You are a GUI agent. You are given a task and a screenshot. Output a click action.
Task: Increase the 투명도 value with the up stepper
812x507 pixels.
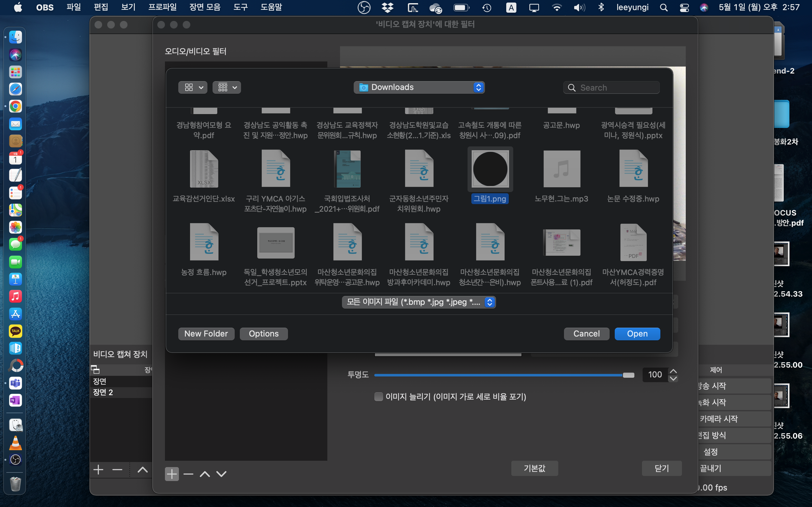coord(673,371)
